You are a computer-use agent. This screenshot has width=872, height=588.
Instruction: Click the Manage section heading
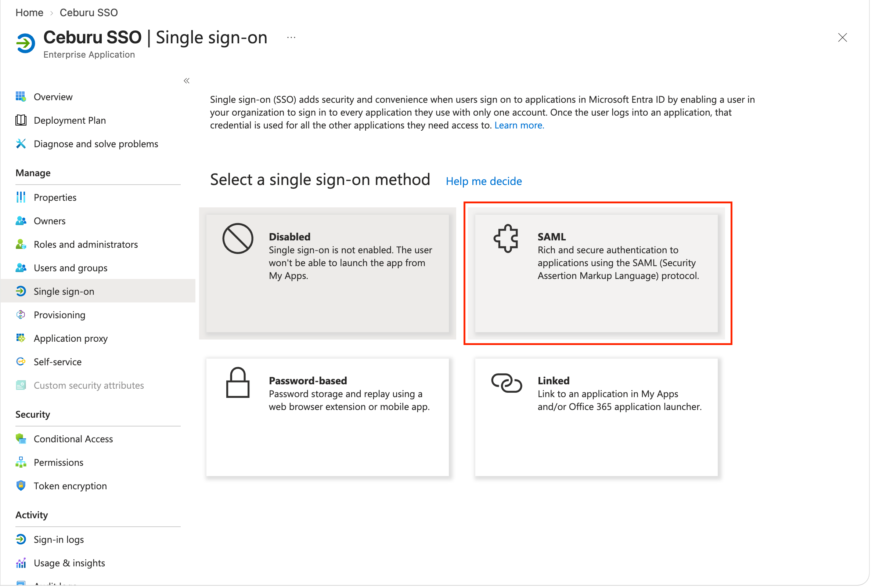point(33,173)
